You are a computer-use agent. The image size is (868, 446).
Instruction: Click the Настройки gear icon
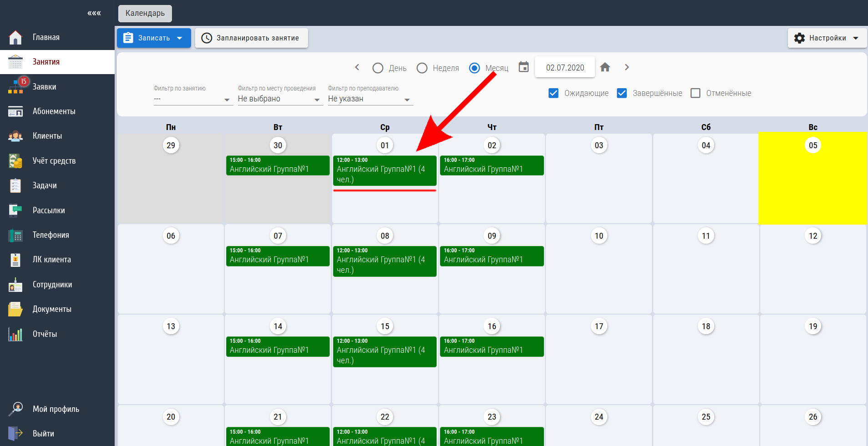(x=799, y=38)
